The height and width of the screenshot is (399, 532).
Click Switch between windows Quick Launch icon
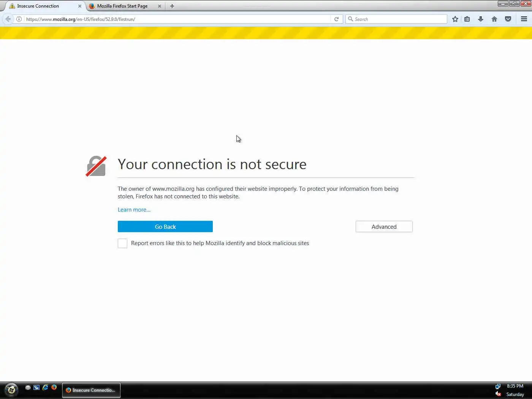pos(36,387)
